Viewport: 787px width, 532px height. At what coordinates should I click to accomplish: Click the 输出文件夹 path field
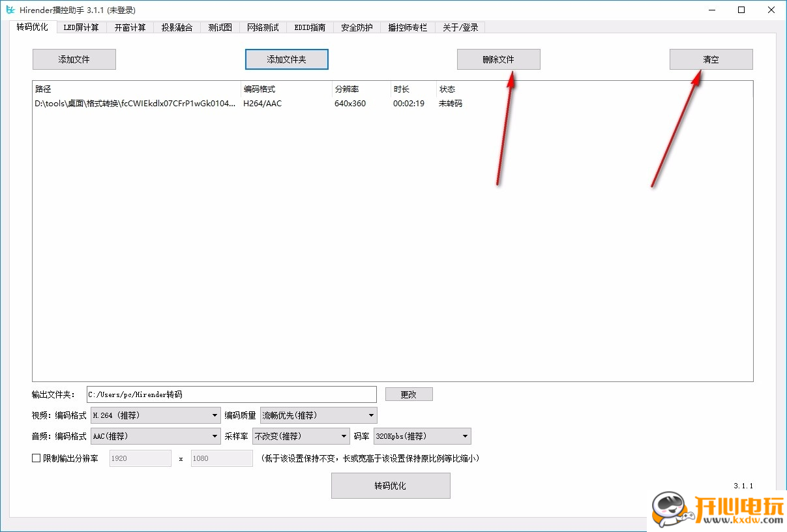click(x=231, y=394)
